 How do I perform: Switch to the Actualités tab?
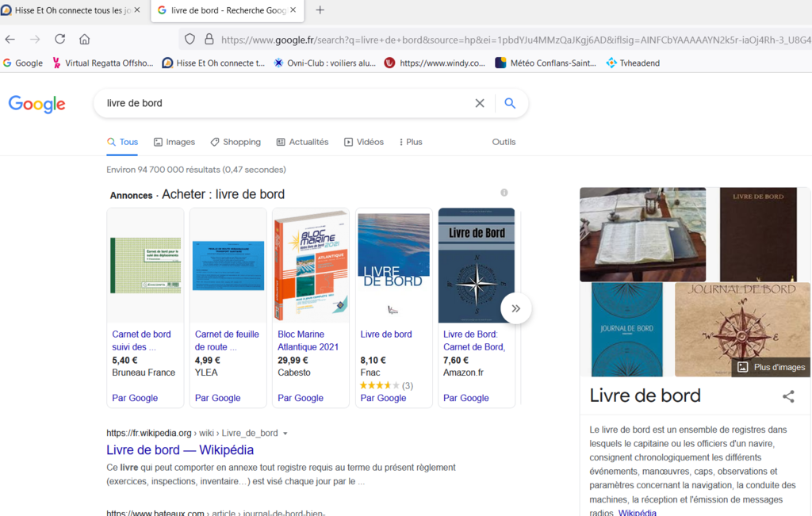[302, 142]
